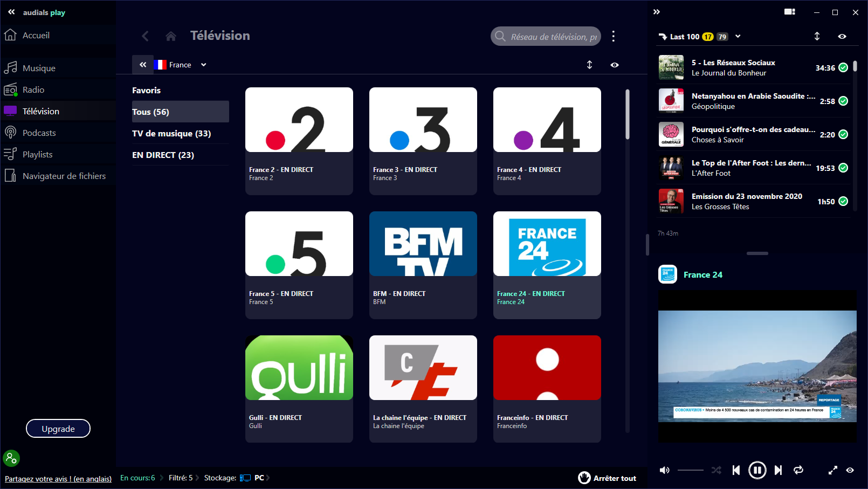The height and width of the screenshot is (489, 868).
Task: Open Navigateur de fichiers
Action: pos(58,176)
